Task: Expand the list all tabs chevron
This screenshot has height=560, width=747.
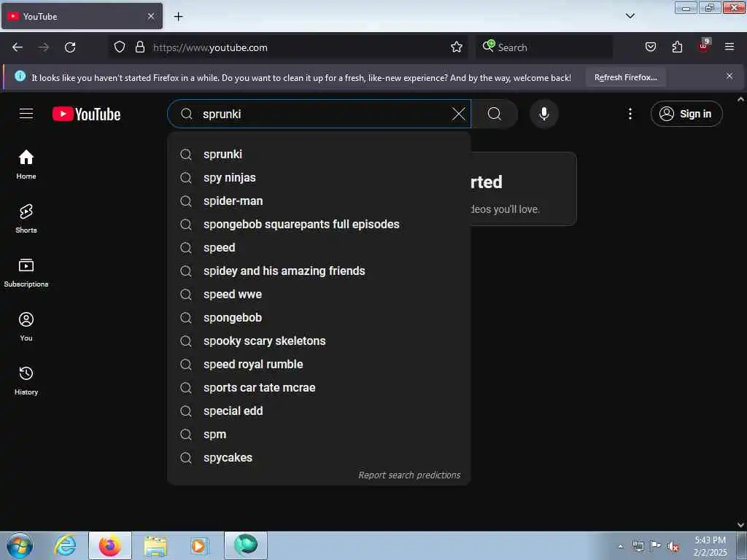Action: (630, 16)
